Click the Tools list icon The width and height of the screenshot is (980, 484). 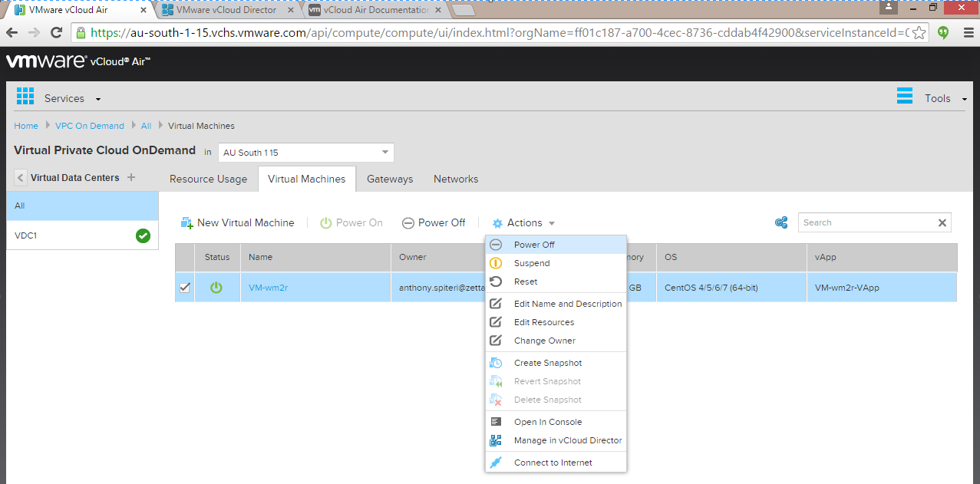905,96
